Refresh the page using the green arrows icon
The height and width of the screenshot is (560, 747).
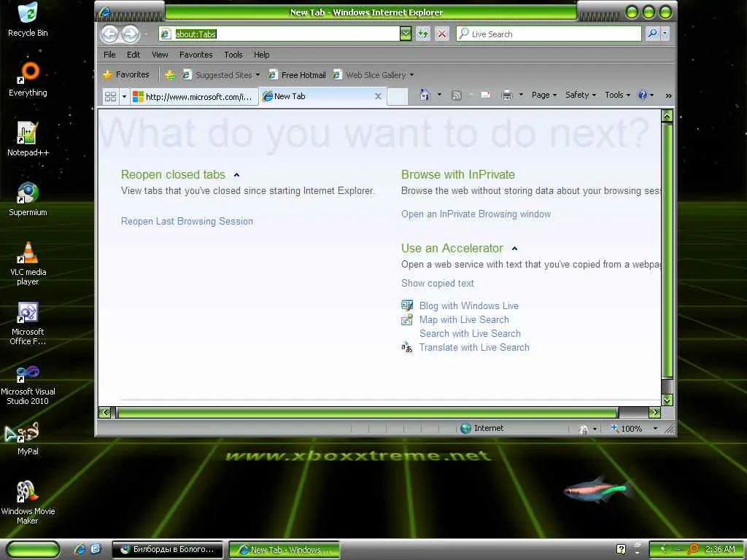(x=422, y=34)
